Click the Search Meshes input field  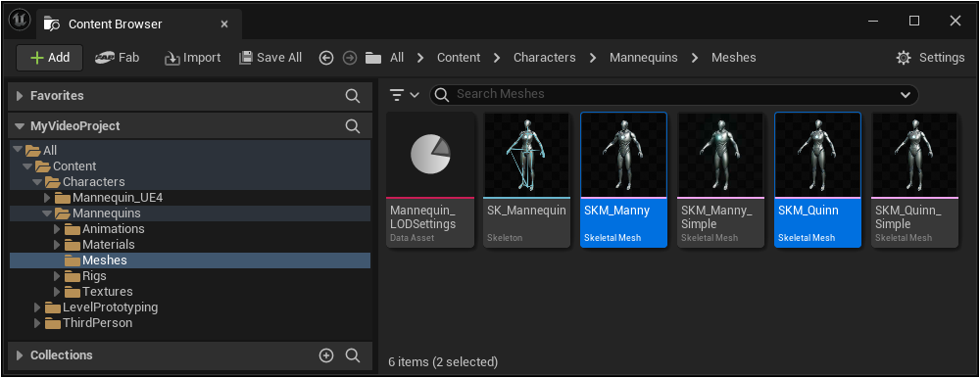coord(674,94)
